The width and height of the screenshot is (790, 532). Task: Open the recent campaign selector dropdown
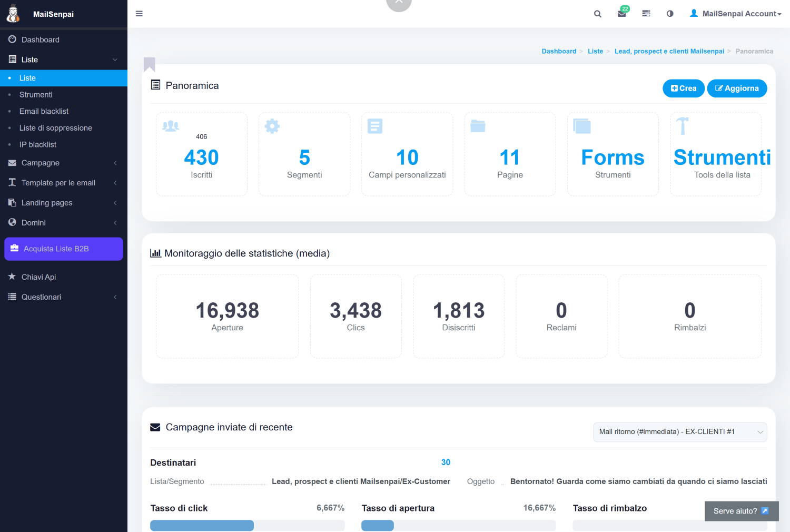[679, 432]
